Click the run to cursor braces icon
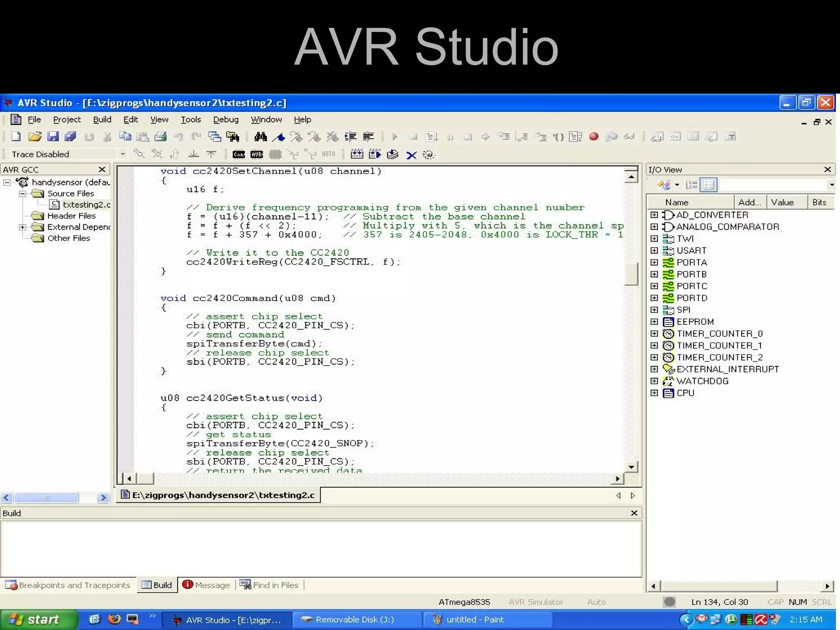840x630 pixels. (x=558, y=137)
